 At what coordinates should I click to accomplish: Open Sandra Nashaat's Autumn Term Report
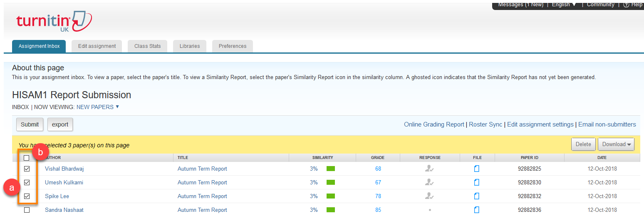[202, 210]
